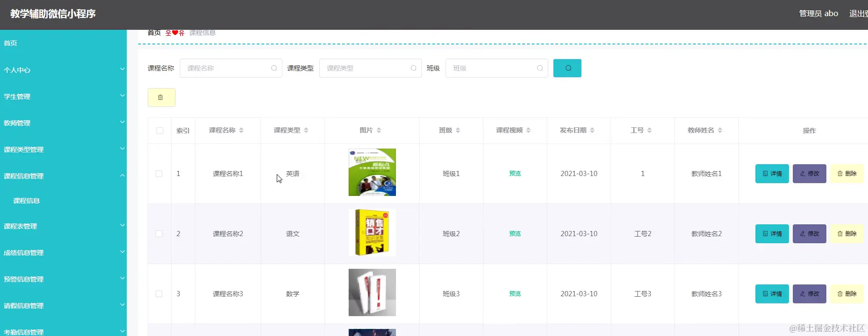The image size is (868, 336).
Task: Click 详情 button for 课程名称2
Action: (x=772, y=234)
